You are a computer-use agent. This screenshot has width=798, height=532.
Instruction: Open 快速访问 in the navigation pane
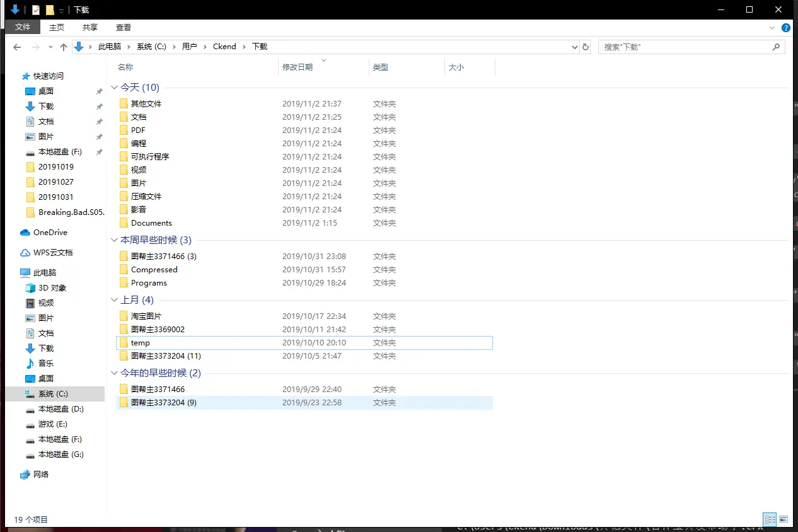48,76
